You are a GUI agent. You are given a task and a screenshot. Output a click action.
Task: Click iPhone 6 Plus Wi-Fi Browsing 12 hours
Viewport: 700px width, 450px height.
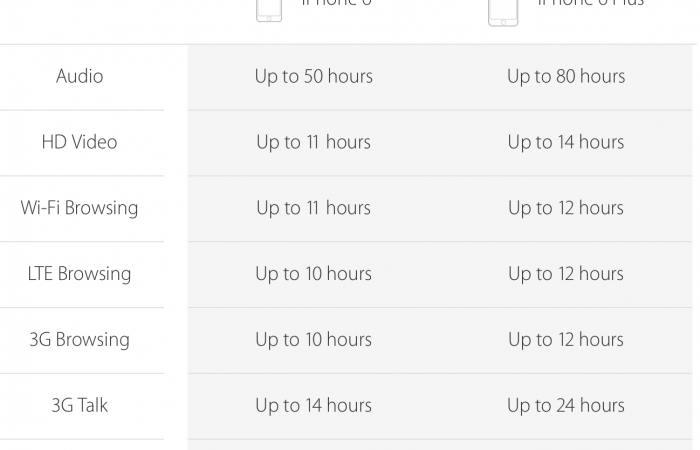[x=566, y=208]
